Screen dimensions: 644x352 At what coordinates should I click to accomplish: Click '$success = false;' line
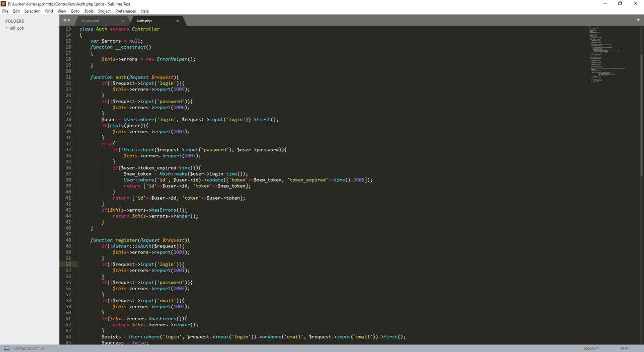point(125,343)
